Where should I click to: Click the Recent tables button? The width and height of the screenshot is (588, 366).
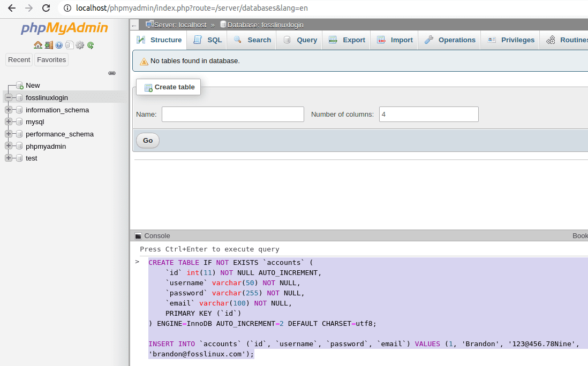point(19,60)
